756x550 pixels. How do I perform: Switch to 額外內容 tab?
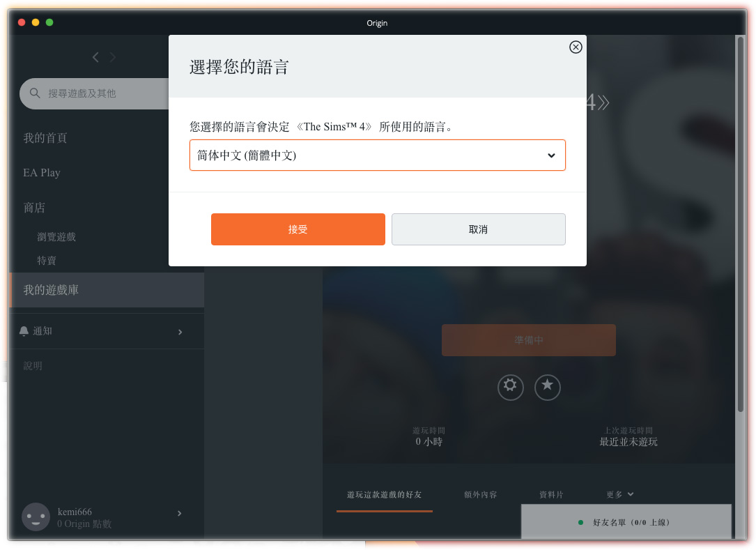click(x=480, y=495)
